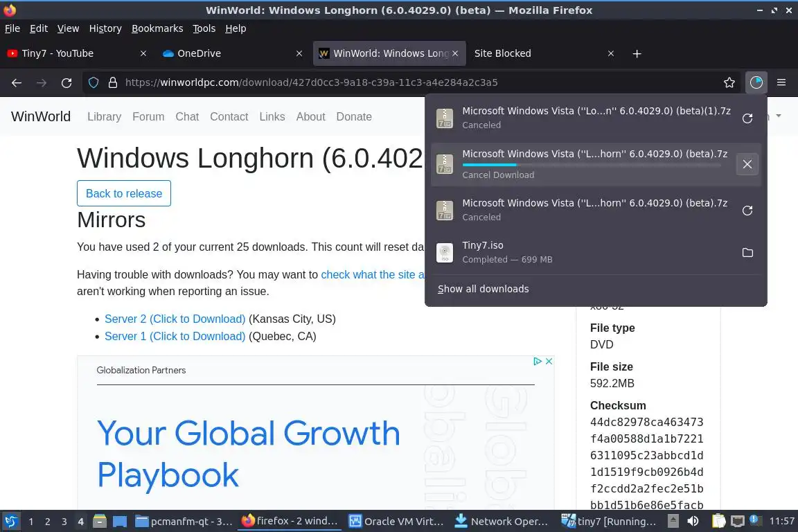The width and height of the screenshot is (798, 532).
Task: Switch to virtual desktop 3
Action: (64, 522)
